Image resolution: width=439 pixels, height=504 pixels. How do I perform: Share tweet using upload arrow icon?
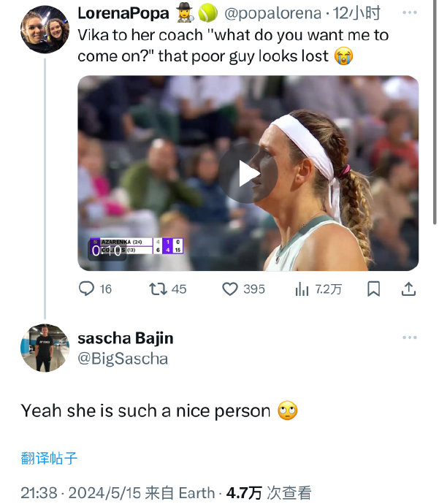[409, 289]
